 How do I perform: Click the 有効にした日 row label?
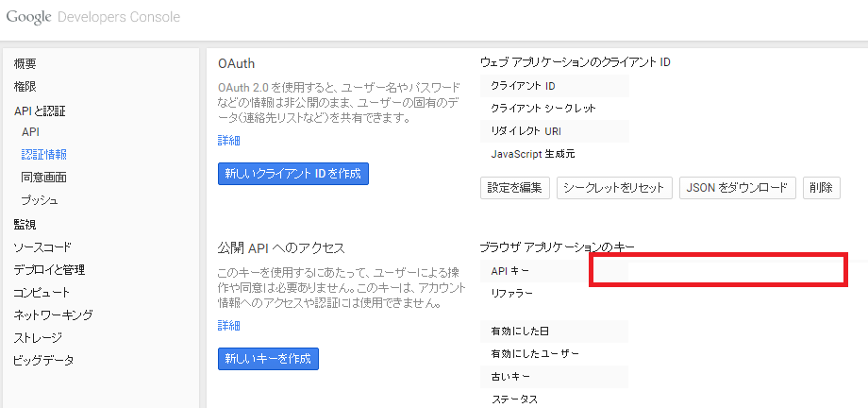click(519, 331)
